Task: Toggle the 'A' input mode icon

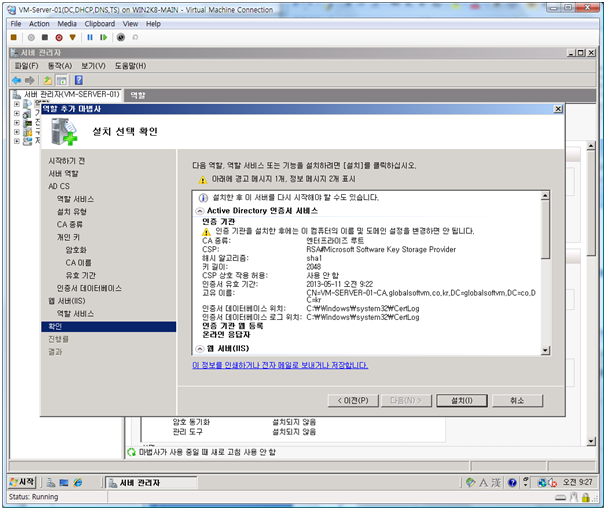Action: tap(483, 483)
